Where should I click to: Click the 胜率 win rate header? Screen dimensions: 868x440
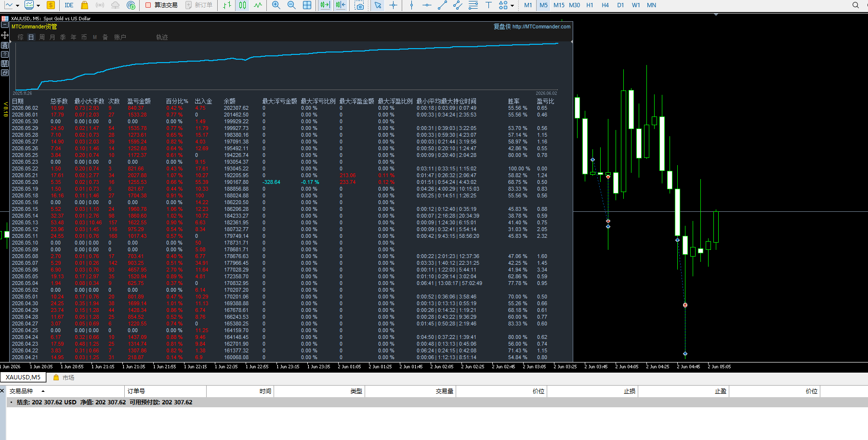tap(514, 101)
